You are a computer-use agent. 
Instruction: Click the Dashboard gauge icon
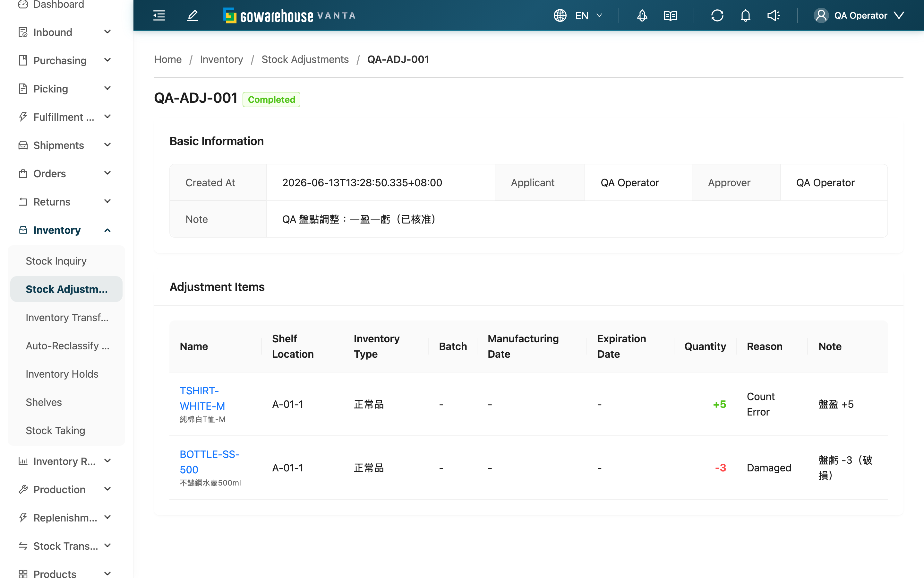point(23,4)
